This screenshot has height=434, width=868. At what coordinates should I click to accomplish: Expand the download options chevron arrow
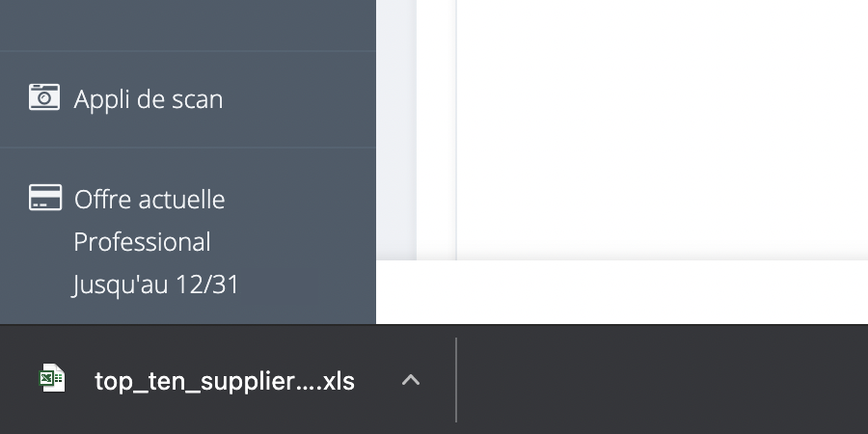tap(411, 380)
